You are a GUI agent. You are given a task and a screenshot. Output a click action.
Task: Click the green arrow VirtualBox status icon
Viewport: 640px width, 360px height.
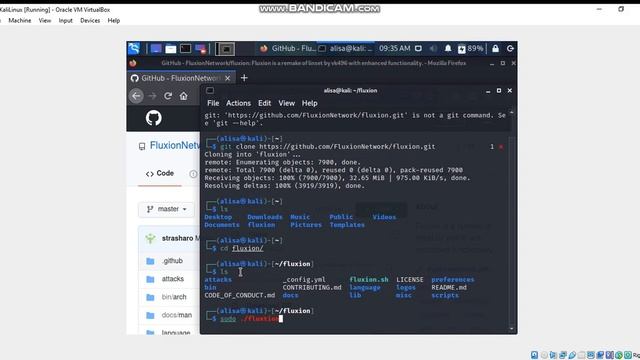coord(619,355)
